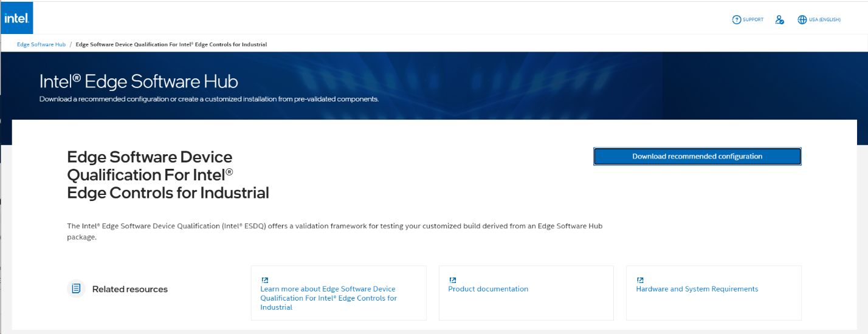868x334 pixels.
Task: Open Product documentation link
Action: coord(488,289)
